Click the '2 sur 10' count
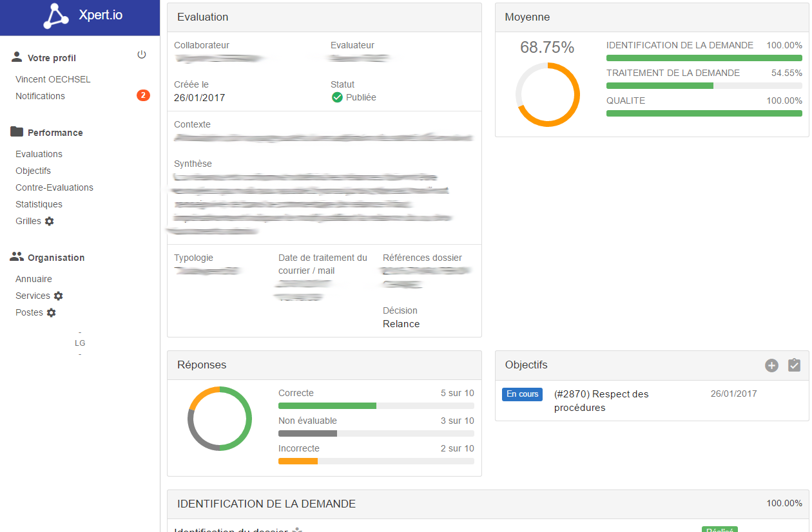The width and height of the screenshot is (812, 532). coord(458,448)
